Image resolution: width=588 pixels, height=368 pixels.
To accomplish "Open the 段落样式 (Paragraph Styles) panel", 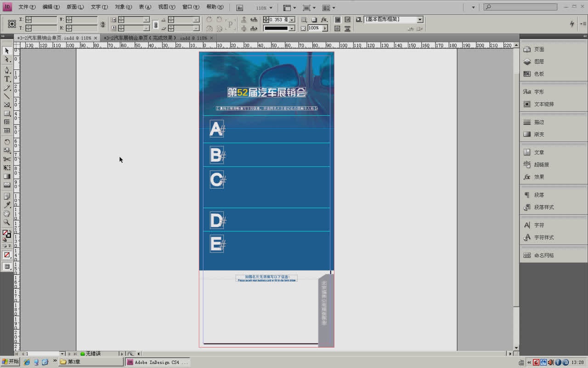I will (544, 207).
